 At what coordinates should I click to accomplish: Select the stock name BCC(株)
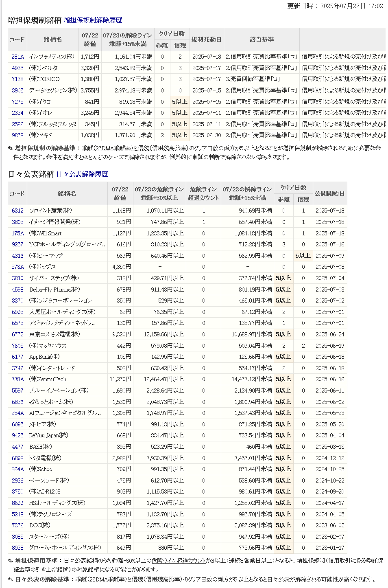[40, 525]
